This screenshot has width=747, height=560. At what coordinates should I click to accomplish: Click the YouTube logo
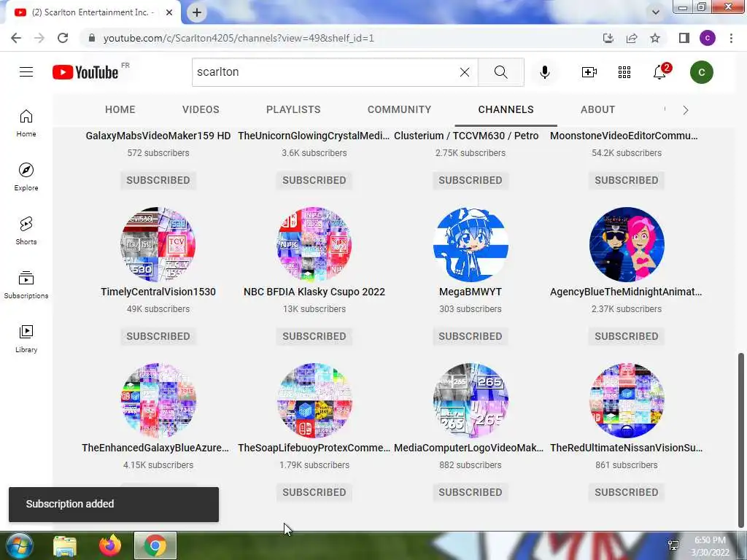point(85,72)
